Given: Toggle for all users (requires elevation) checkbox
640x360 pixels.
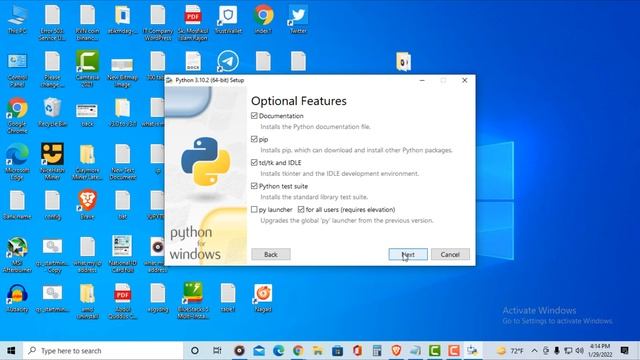Looking at the screenshot, I should 301,209.
